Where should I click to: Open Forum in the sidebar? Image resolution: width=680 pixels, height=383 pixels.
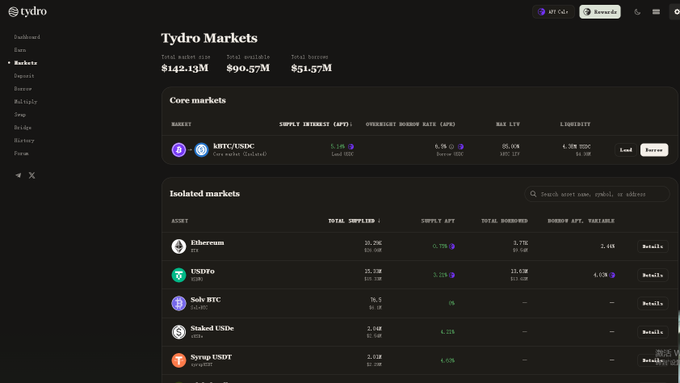(x=21, y=153)
